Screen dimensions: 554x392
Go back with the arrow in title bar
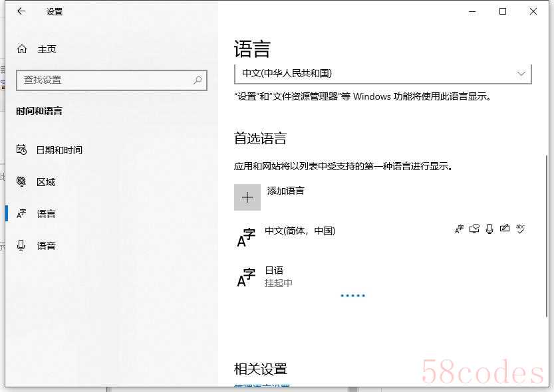[21, 11]
